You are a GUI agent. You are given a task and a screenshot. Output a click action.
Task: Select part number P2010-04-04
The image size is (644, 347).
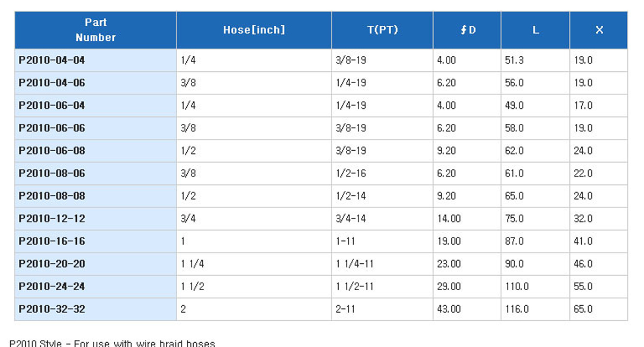[x=52, y=60]
